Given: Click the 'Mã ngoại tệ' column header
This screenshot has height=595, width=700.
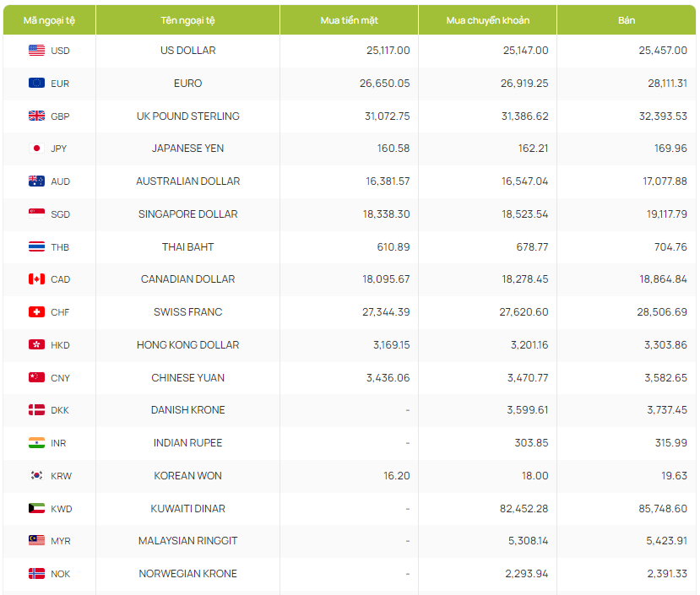Looking at the screenshot, I should tap(49, 19).
